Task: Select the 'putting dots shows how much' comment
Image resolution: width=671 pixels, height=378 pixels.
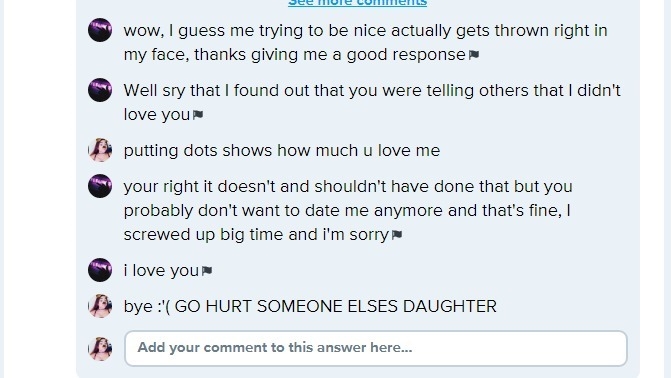Action: (282, 151)
